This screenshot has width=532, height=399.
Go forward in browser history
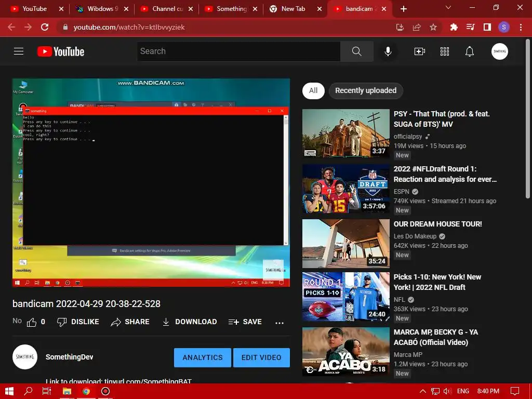tap(28, 27)
